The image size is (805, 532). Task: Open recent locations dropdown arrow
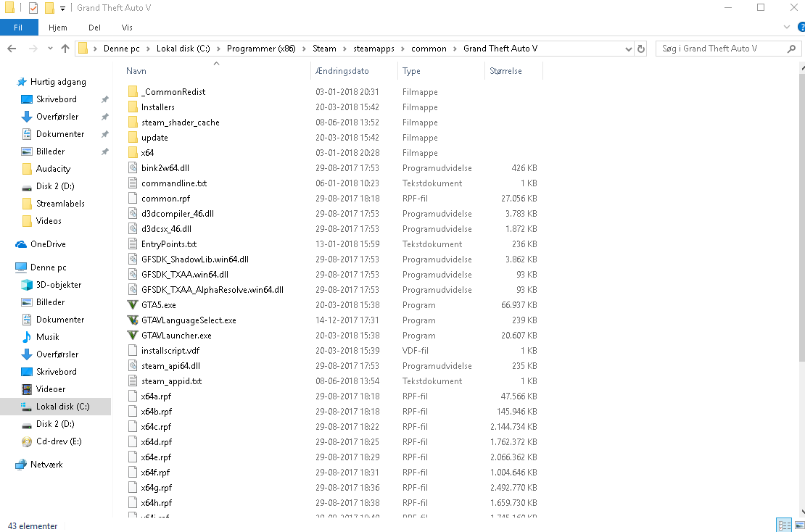[50, 49]
